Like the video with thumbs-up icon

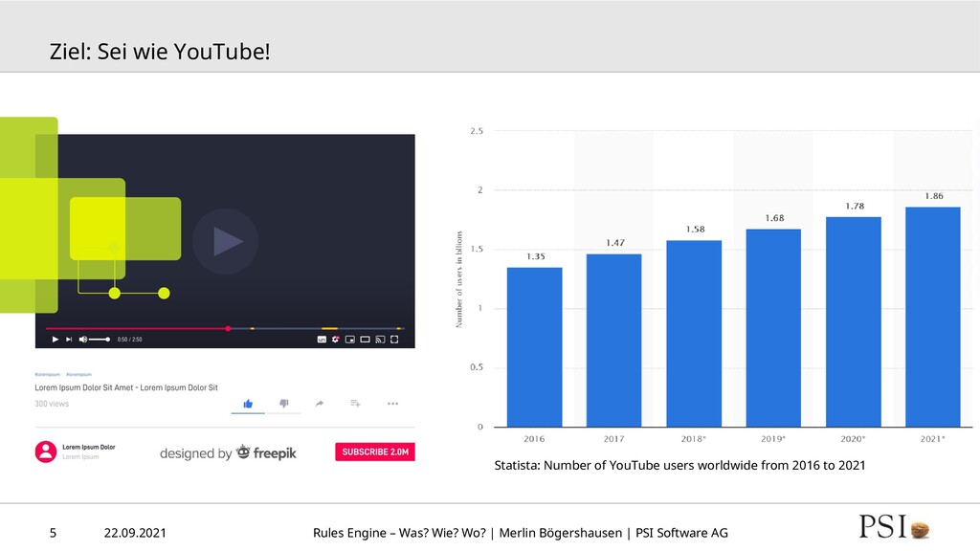click(248, 404)
